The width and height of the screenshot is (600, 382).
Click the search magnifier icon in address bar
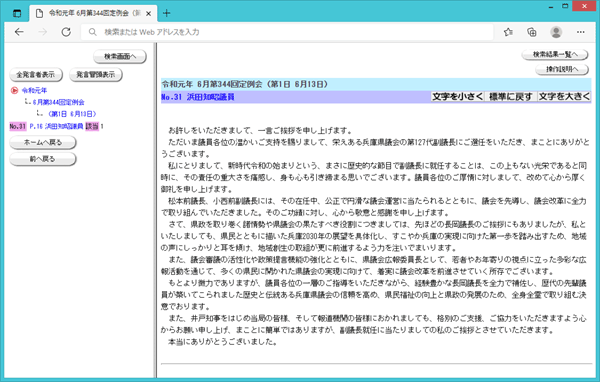coord(92,32)
